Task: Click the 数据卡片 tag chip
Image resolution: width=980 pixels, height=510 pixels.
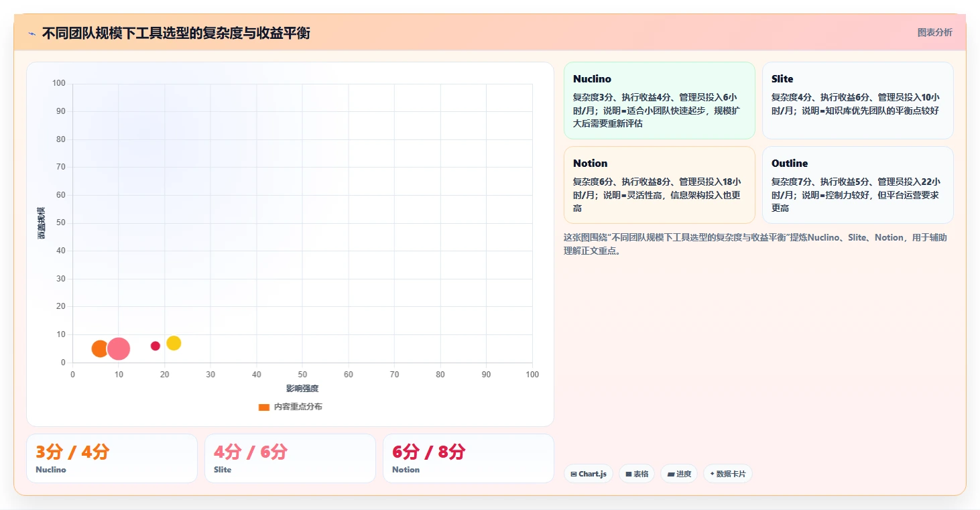Action: (728, 474)
